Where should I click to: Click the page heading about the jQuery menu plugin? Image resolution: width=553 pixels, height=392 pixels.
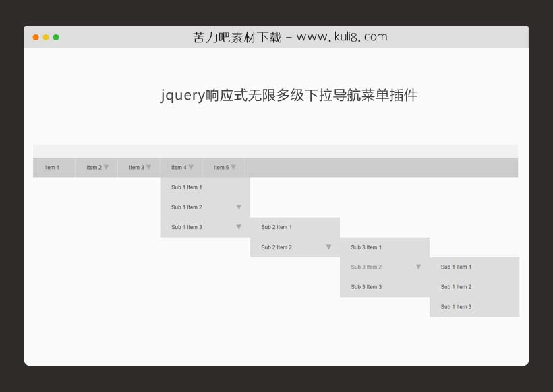(x=289, y=96)
